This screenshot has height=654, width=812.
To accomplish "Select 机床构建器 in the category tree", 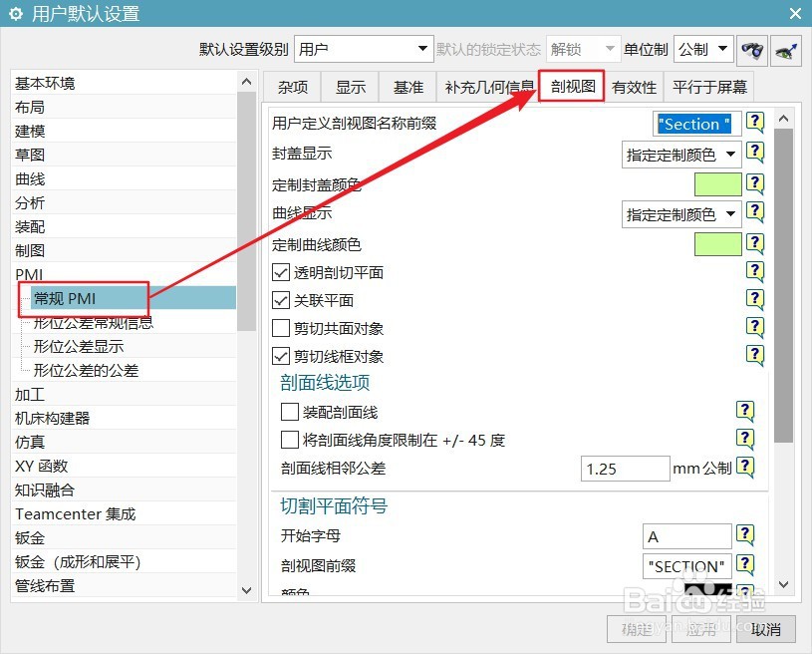I will (x=125, y=418).
